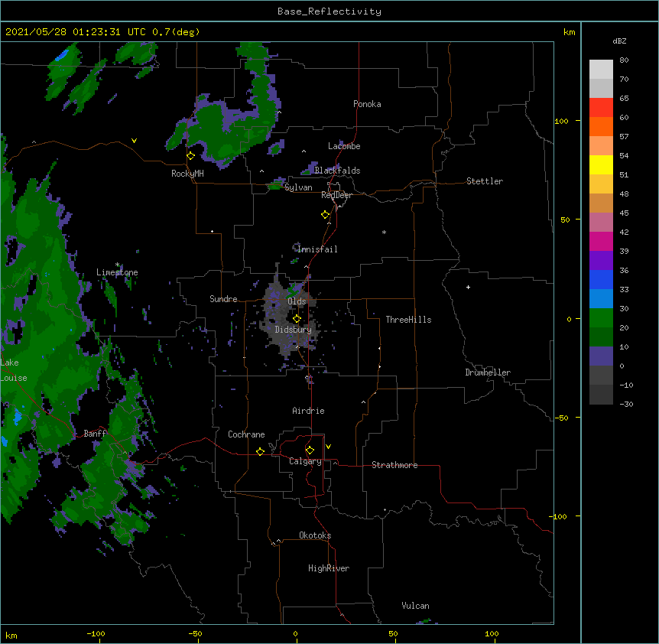Viewport: 659px width, 644px height.
Task: Click the dBZ legend heading
Action: tap(619, 41)
